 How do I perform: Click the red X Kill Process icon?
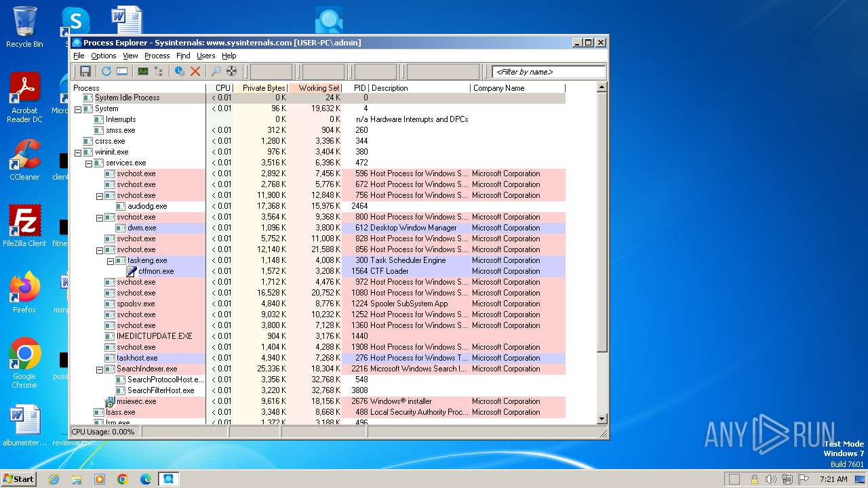click(x=195, y=71)
